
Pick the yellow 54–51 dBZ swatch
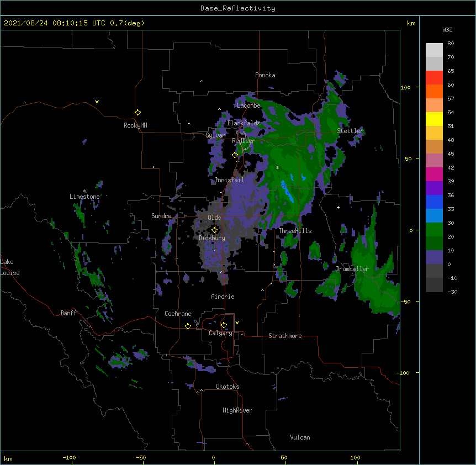pyautogui.click(x=434, y=119)
